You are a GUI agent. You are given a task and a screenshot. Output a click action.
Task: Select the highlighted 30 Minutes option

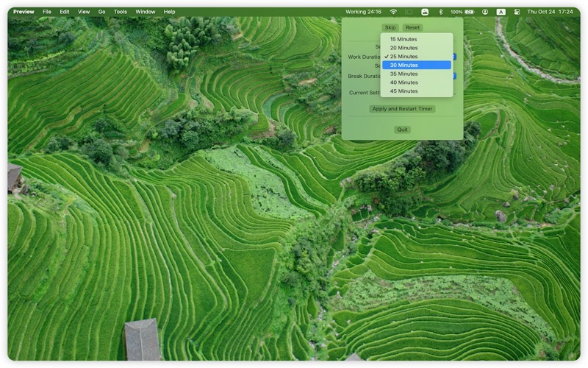pyautogui.click(x=417, y=65)
